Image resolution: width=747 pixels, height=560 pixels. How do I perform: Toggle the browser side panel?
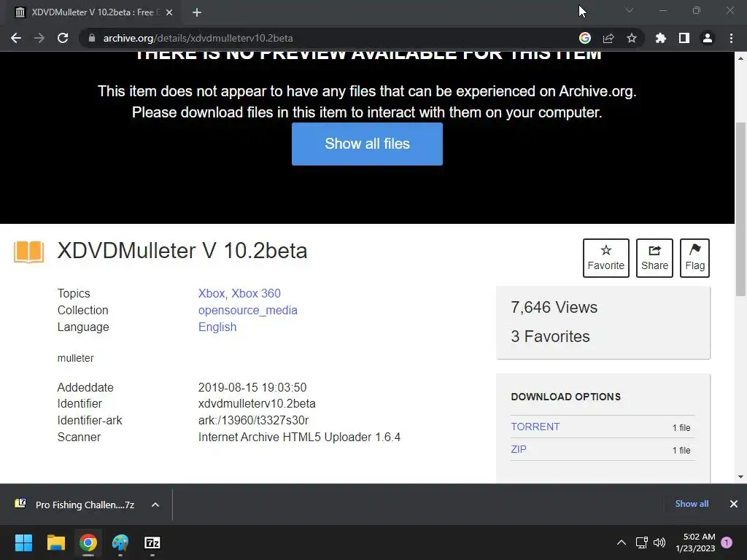tap(684, 38)
